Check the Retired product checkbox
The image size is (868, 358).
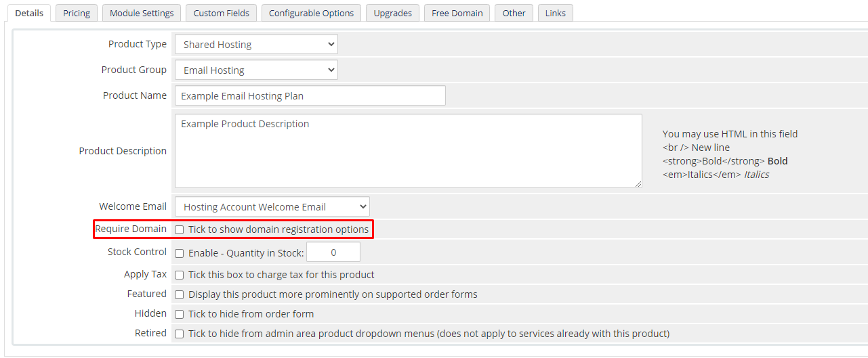coord(180,334)
